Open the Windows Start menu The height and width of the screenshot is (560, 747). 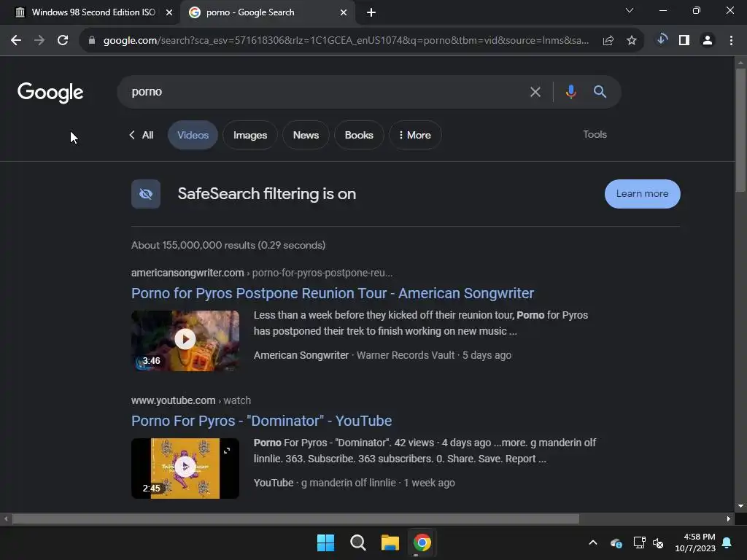326,542
